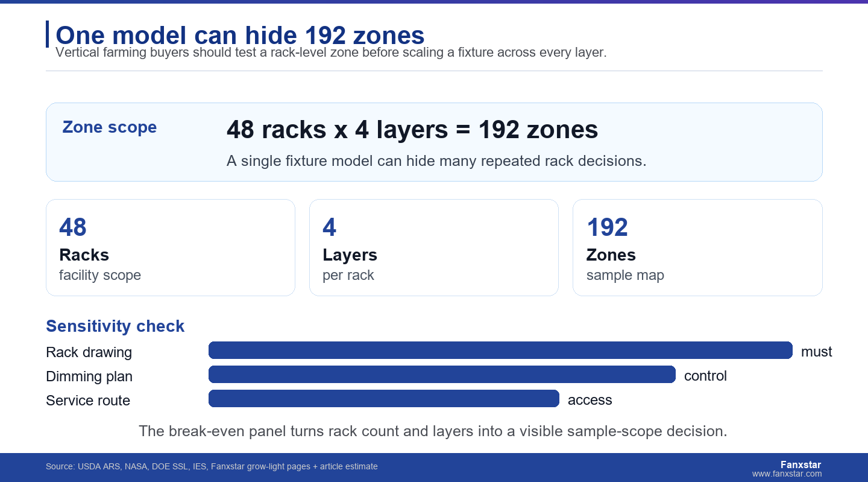868x482 pixels.
Task: Select the '48 racks x 4 layers = 192 zones' formula
Action: [412, 130]
